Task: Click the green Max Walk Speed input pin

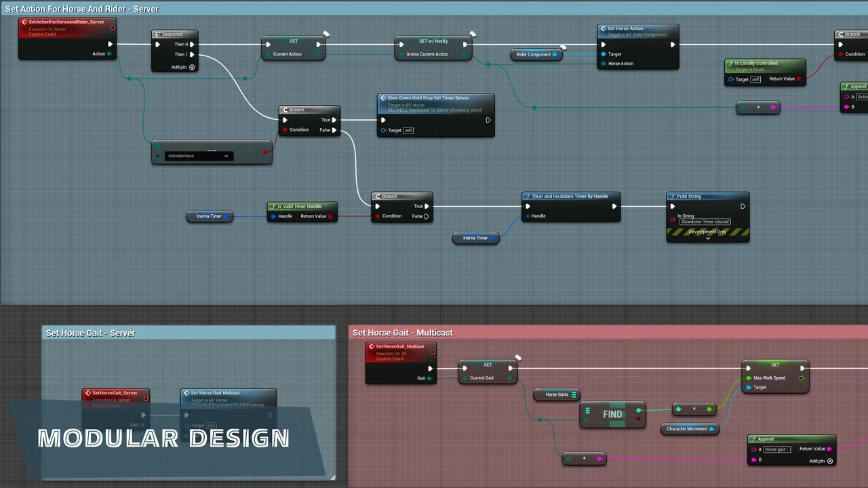Action: [x=749, y=378]
